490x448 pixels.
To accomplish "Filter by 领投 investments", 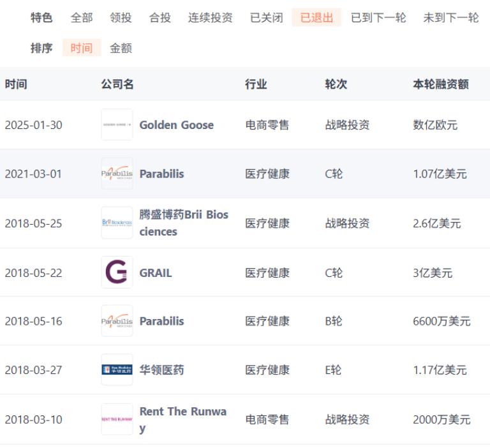I will (x=121, y=17).
